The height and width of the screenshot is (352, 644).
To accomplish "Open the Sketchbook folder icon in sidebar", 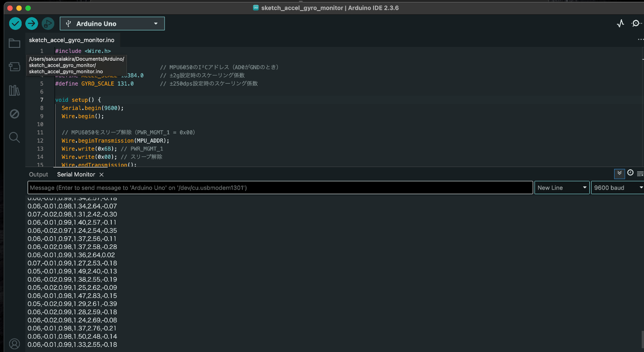I will click(x=14, y=43).
